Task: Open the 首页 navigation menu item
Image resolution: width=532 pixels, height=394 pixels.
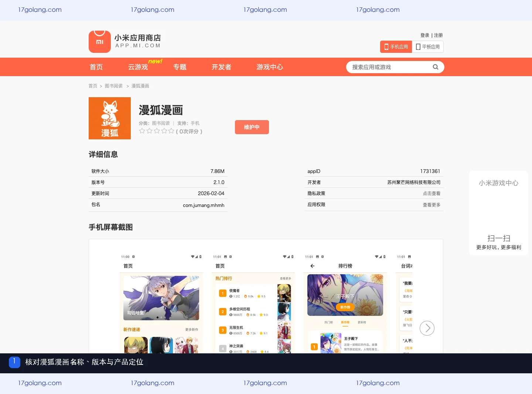Action: pyautogui.click(x=96, y=67)
